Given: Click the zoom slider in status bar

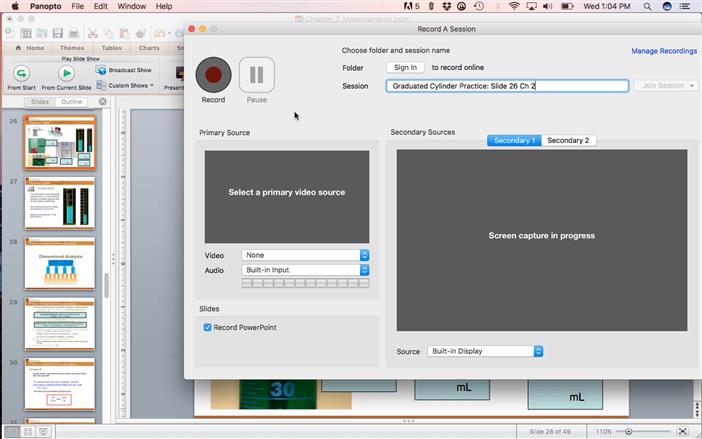Looking at the screenshot, I should [643, 431].
